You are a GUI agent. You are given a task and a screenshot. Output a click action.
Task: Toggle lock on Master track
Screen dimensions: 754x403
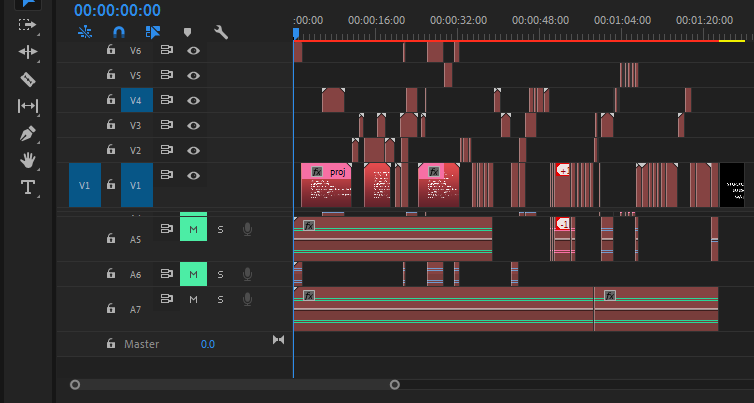111,343
